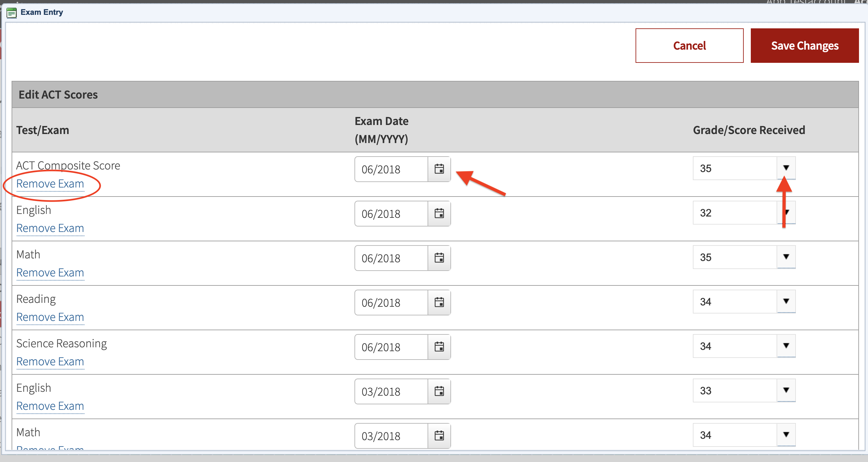This screenshot has width=868, height=462.
Task: Open calendar picker for June 2018 Math date
Action: coord(439,258)
